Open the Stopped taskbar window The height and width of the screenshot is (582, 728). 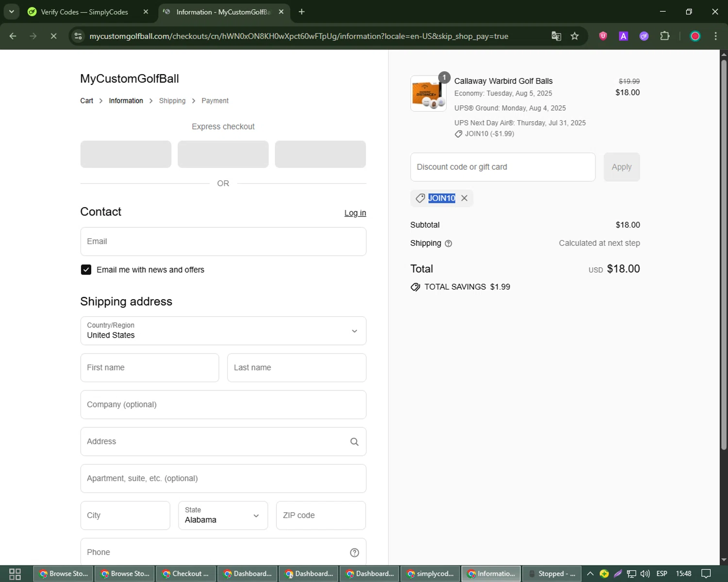point(552,574)
